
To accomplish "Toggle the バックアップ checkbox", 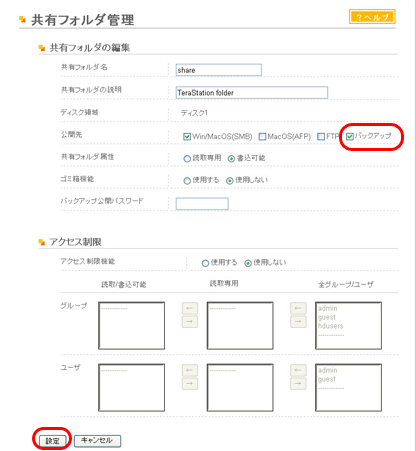I will 350,136.
